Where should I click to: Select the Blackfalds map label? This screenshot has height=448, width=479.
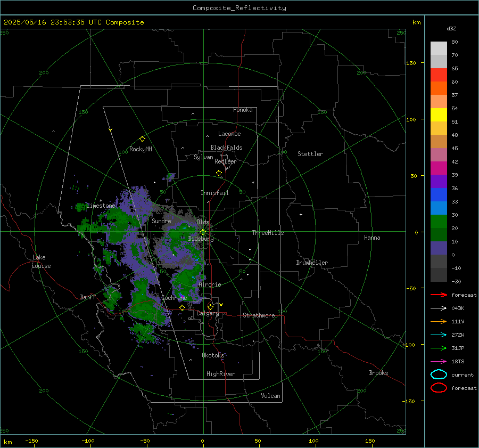pyautogui.click(x=226, y=148)
